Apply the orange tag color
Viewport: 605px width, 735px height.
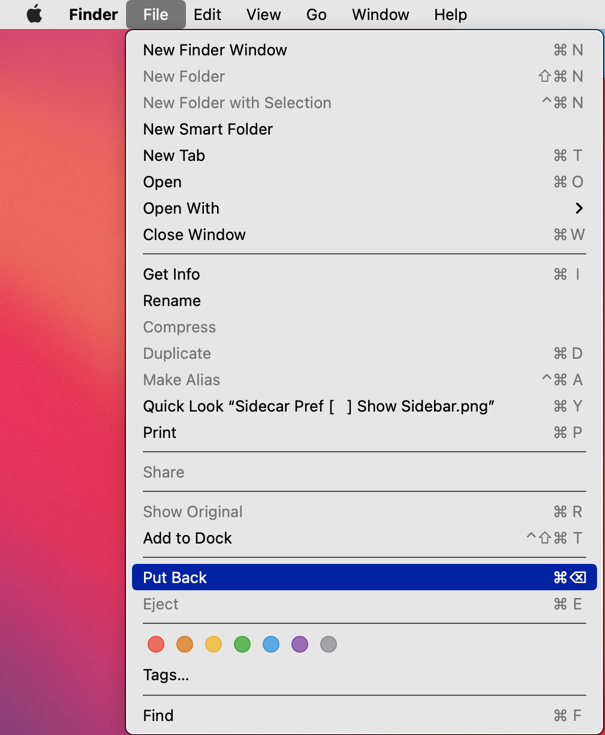click(x=185, y=644)
